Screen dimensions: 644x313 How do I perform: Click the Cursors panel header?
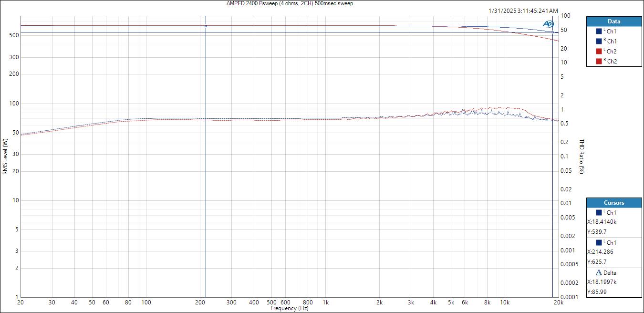point(614,203)
